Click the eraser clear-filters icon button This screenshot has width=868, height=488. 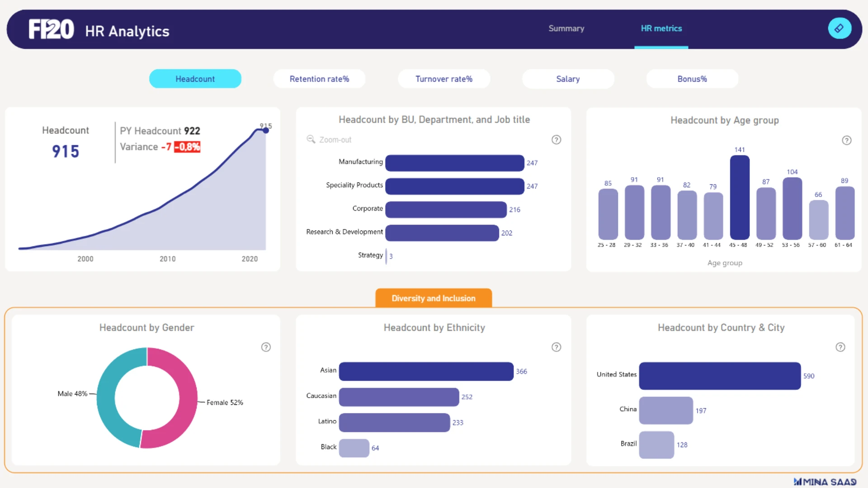840,28
